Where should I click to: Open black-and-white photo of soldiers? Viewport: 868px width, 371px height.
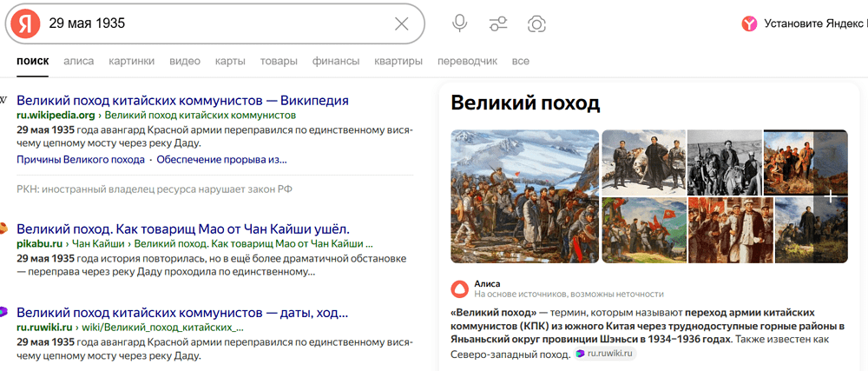(x=725, y=162)
